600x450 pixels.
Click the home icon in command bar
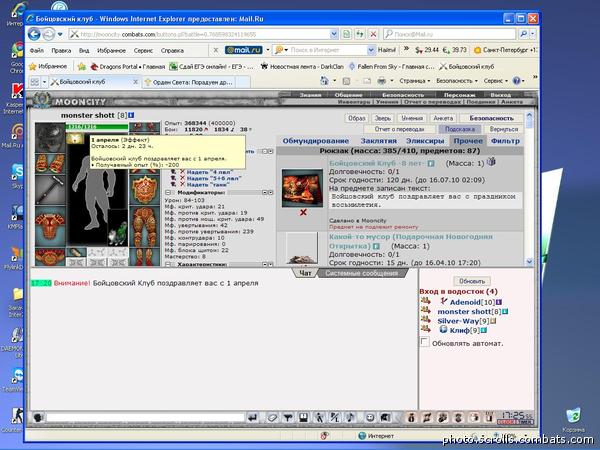[x=324, y=81]
